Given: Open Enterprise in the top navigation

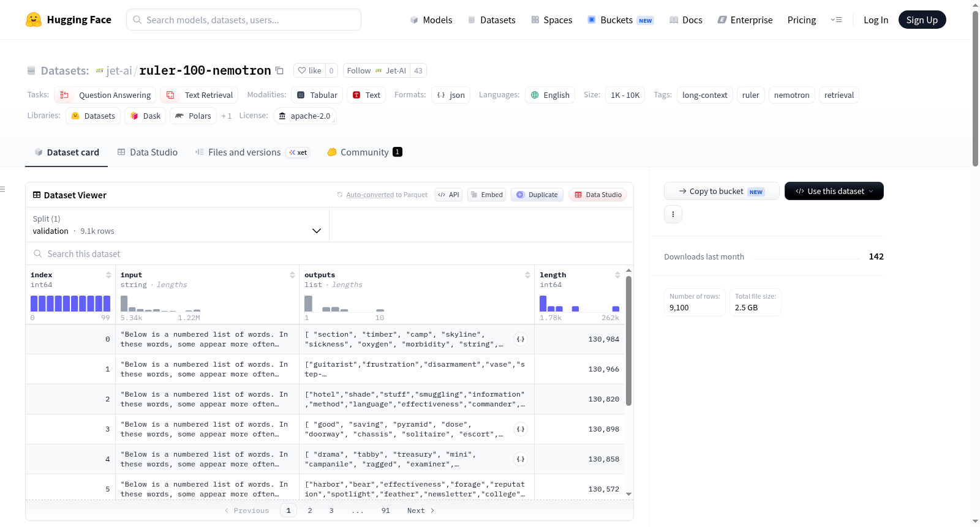Looking at the screenshot, I should [745, 20].
